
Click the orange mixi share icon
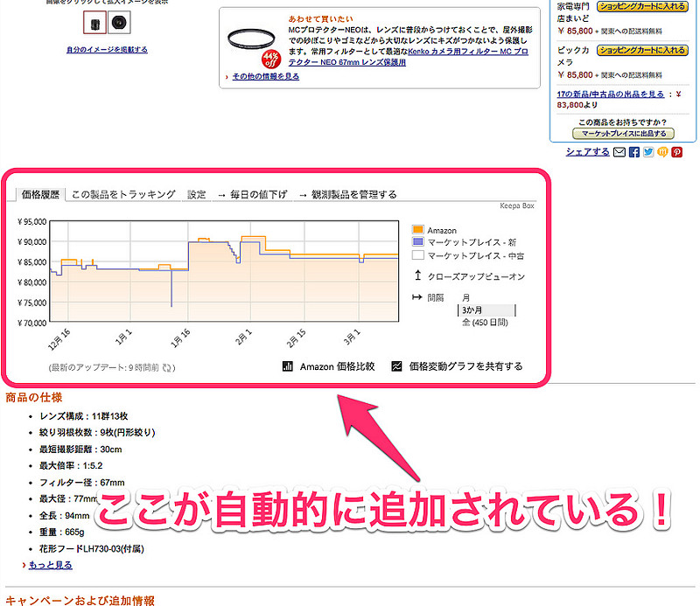(x=662, y=152)
